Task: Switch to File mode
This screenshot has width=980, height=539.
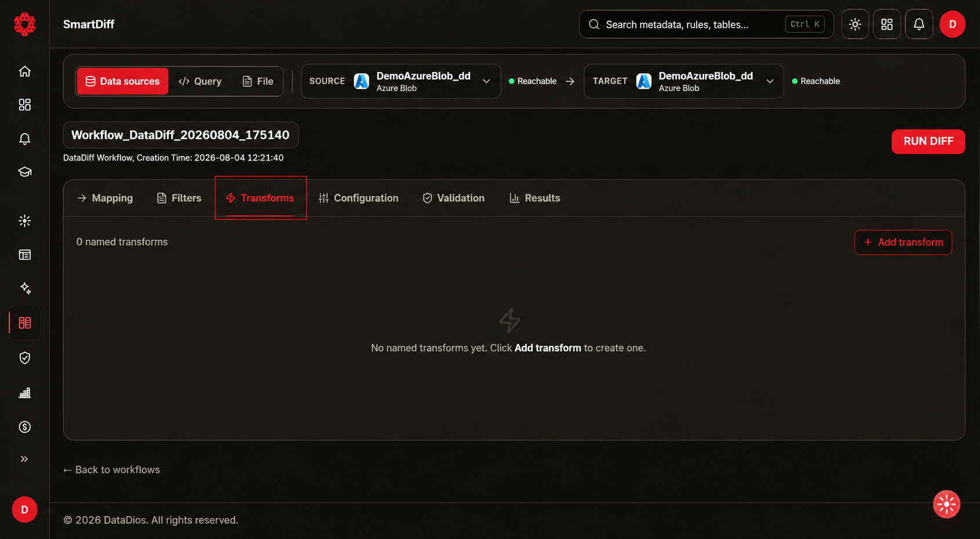Action: tap(258, 81)
